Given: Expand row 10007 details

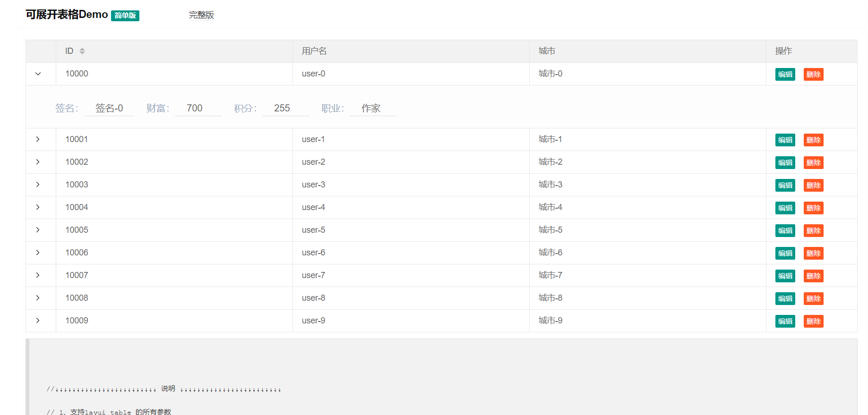Looking at the screenshot, I should pos(38,275).
